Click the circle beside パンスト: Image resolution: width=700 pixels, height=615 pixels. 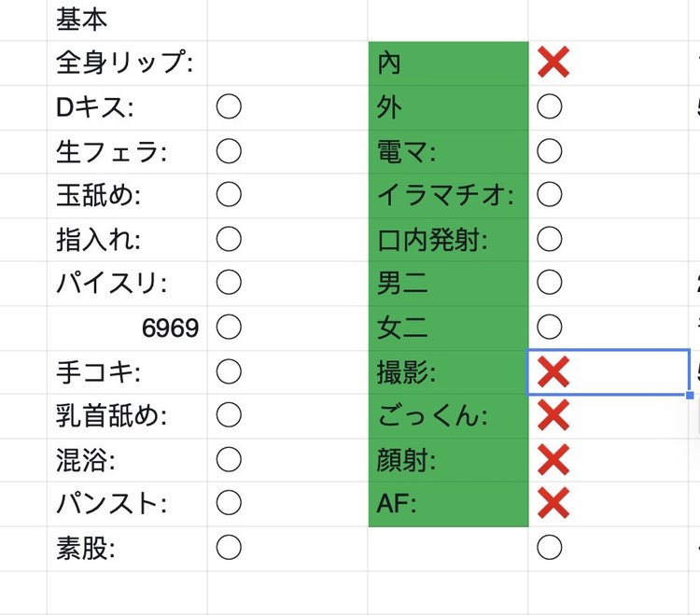(x=229, y=504)
